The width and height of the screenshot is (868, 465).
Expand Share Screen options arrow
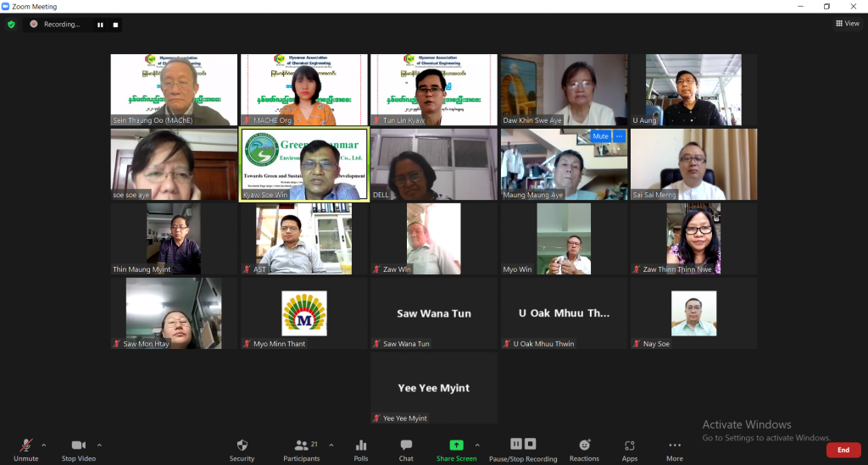click(477, 445)
